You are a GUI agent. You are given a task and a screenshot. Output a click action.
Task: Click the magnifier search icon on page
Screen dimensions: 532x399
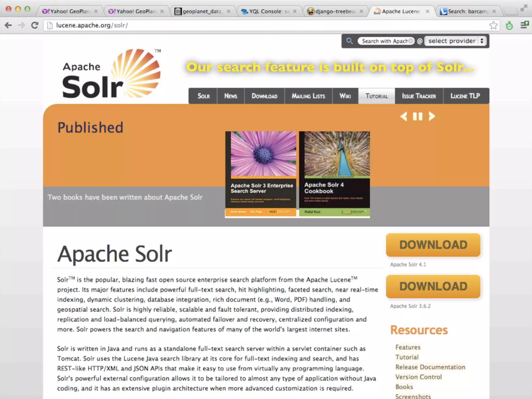click(x=350, y=41)
